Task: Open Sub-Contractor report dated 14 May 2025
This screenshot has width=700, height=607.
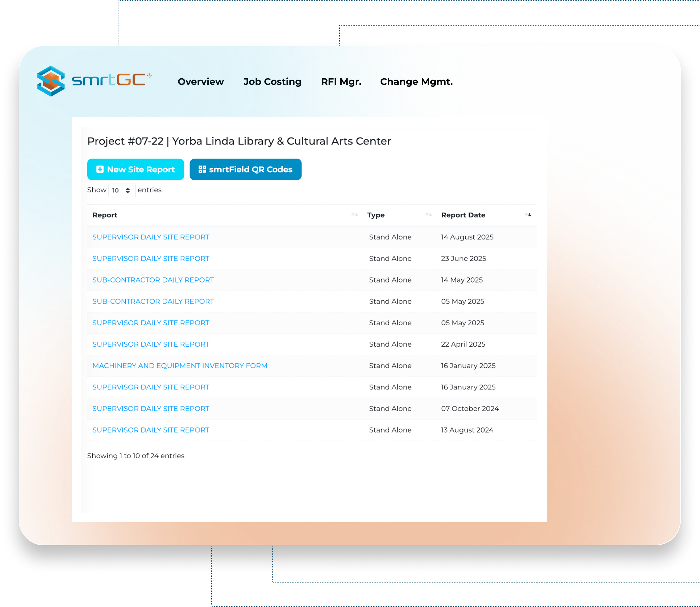Action: pyautogui.click(x=153, y=280)
